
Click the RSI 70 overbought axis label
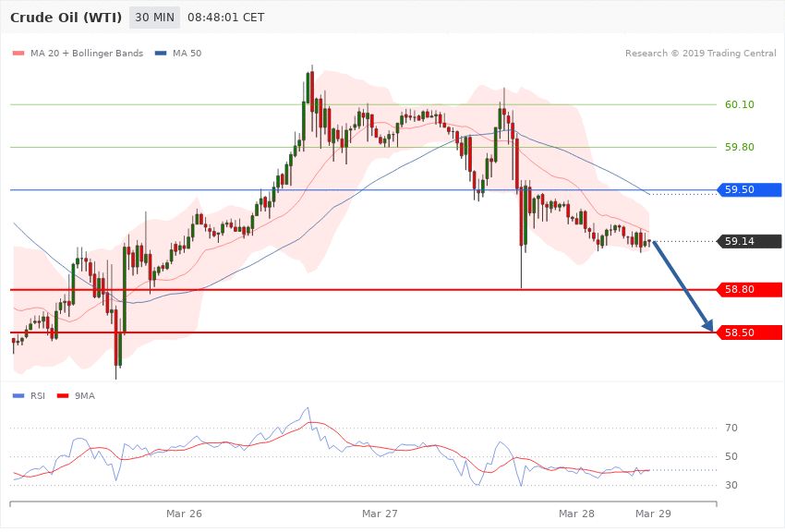point(731,429)
